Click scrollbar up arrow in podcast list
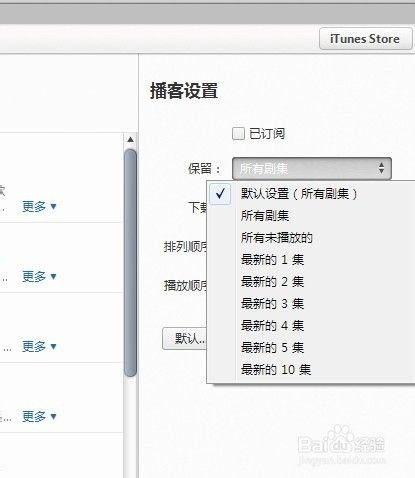This screenshot has height=478, width=415. (x=130, y=139)
